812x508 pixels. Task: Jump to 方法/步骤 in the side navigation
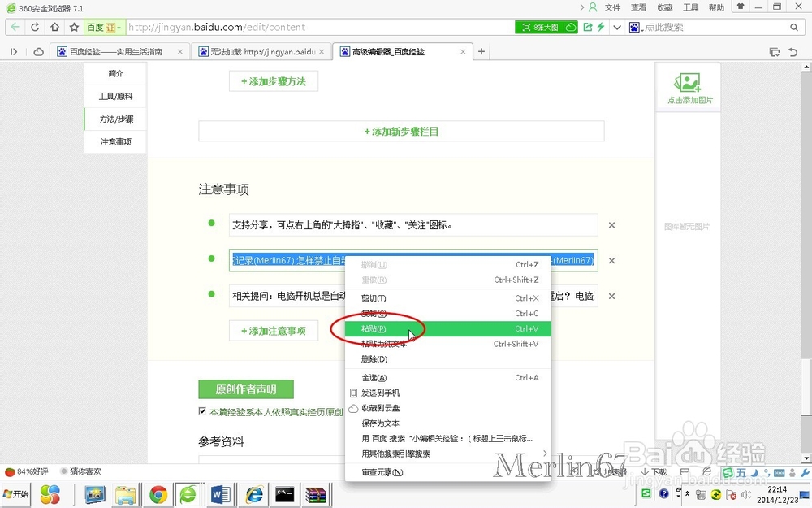click(x=115, y=119)
